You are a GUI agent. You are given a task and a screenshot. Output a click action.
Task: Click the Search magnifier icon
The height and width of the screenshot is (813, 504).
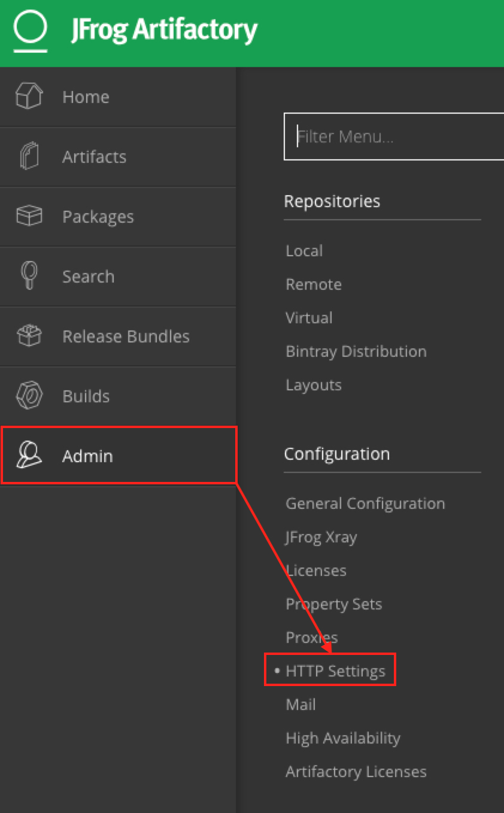click(x=29, y=276)
